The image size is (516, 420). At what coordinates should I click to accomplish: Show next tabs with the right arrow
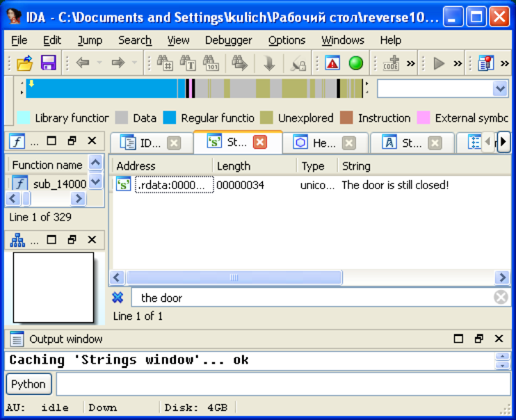click(x=503, y=142)
